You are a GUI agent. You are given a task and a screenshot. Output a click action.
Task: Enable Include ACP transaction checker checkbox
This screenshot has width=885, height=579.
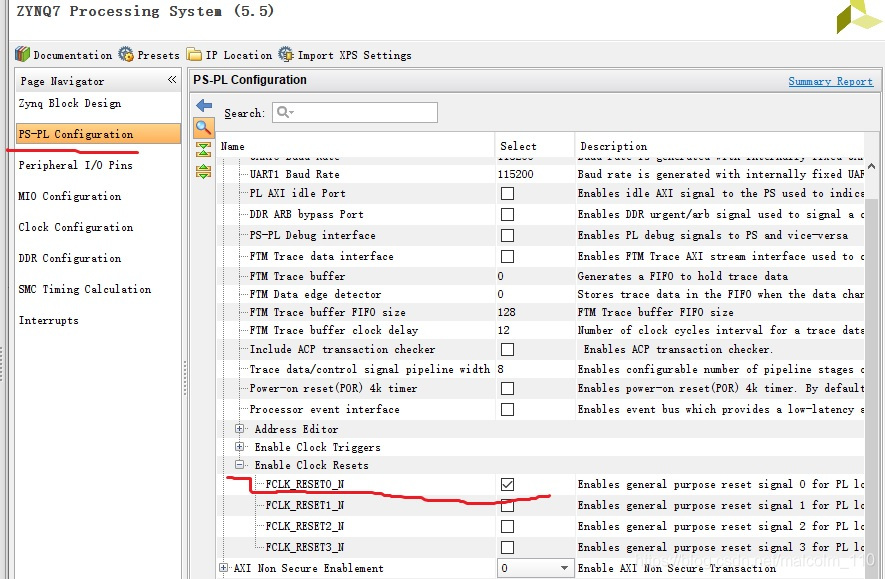pyautogui.click(x=507, y=349)
